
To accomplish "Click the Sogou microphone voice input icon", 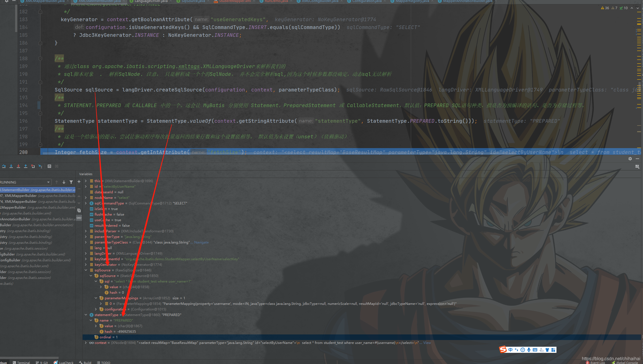I will click(529, 349).
